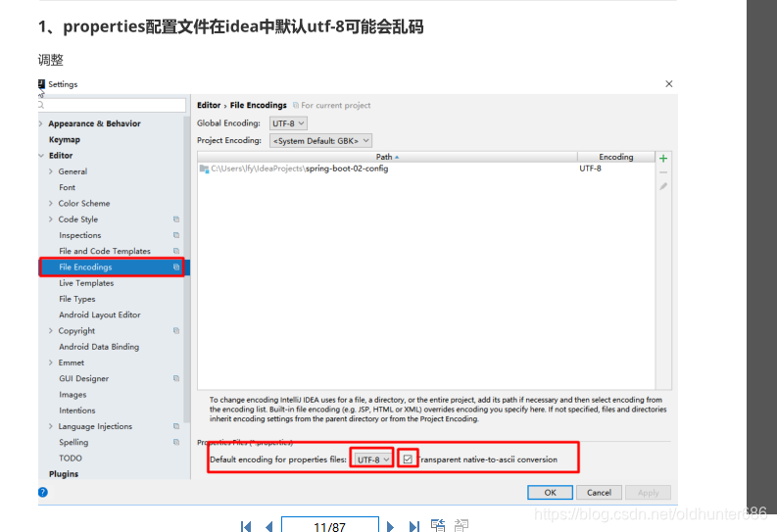Screen dimensions: 777x532
Task: Click the minus remove-path icon
Action: pos(663,172)
